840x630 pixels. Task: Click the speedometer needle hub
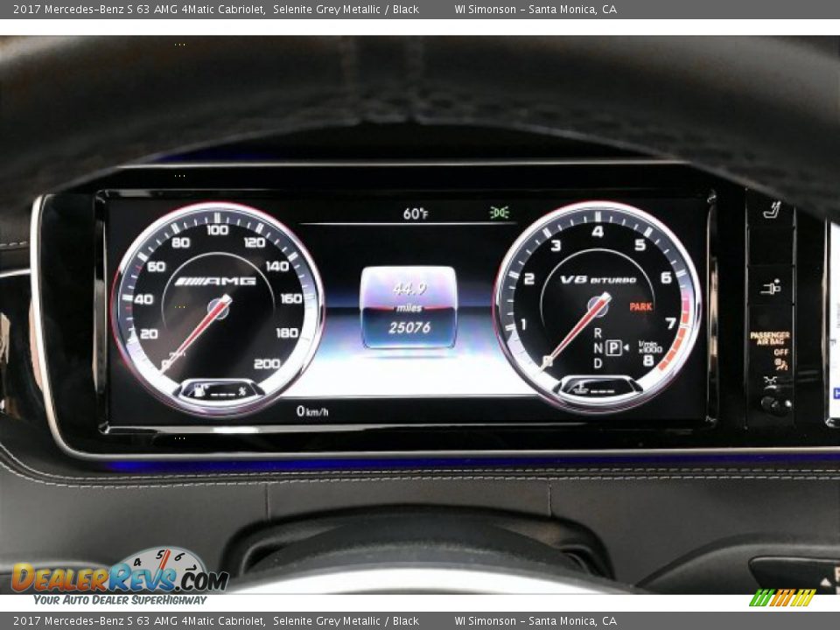pos(219,308)
